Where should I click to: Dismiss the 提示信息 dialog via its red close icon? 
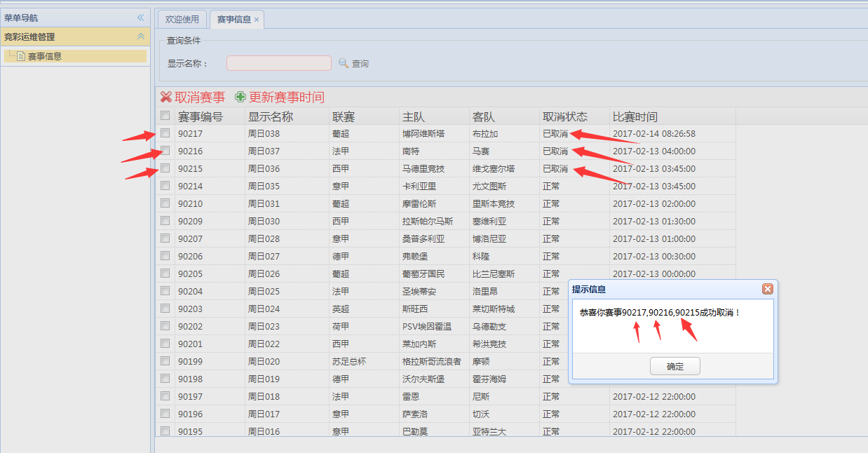click(x=768, y=288)
